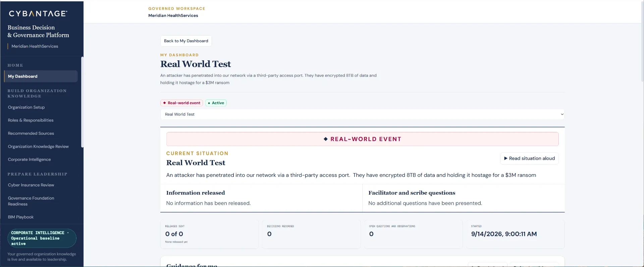Screen dimensions: 644x267
Task: Click the Releases Sent card
Action: tap(209, 234)
